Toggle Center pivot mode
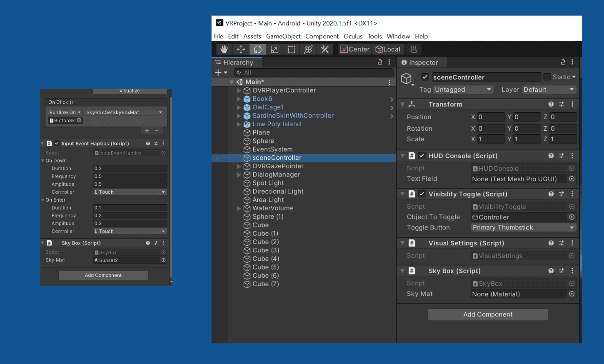Viewport: 604px width, 364px height. point(355,49)
